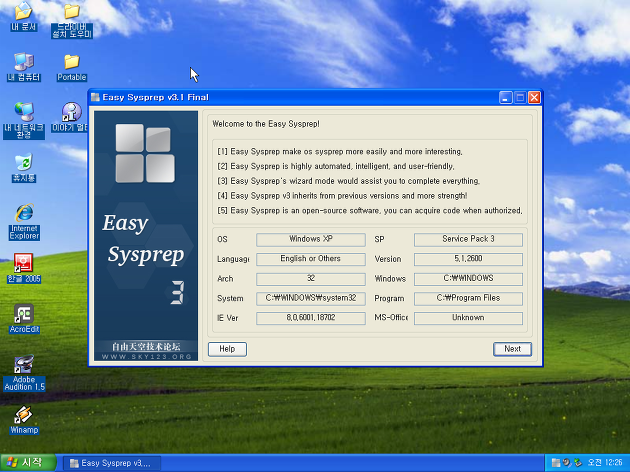Click the four-squares Easy Sysprep logo
This screenshot has height=472, width=630.
pyautogui.click(x=145, y=153)
